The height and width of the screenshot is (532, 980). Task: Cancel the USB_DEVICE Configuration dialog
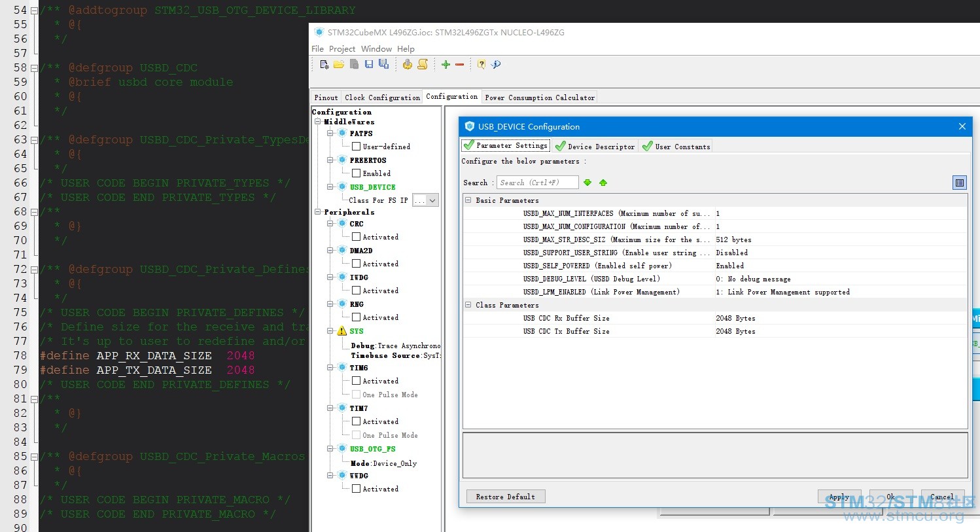pyautogui.click(x=943, y=497)
